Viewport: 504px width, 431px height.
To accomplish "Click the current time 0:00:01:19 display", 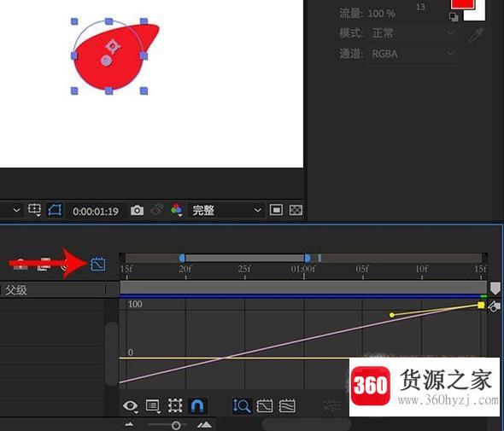I will click(96, 212).
